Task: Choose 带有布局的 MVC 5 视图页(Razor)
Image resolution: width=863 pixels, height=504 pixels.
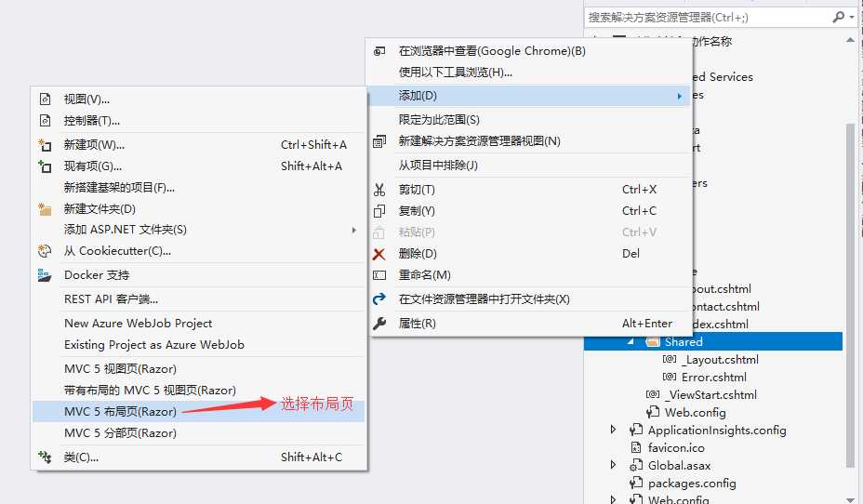Action: pyautogui.click(x=199, y=391)
